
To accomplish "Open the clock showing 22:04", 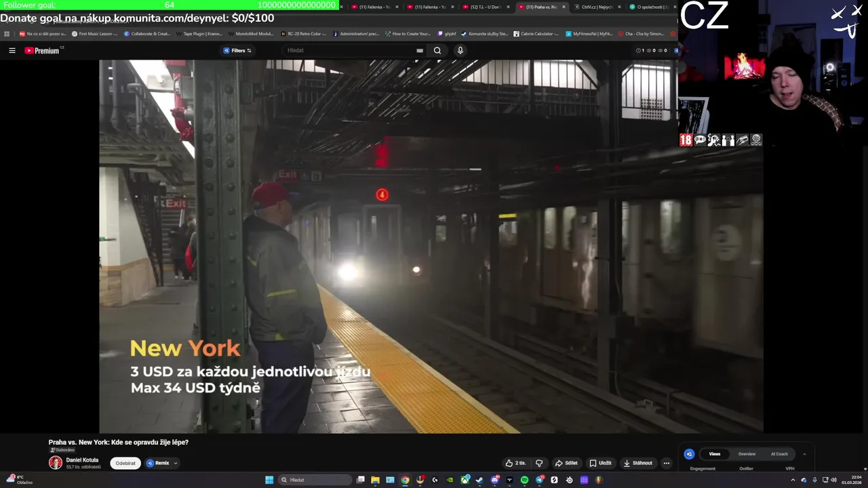I will click(x=852, y=480).
